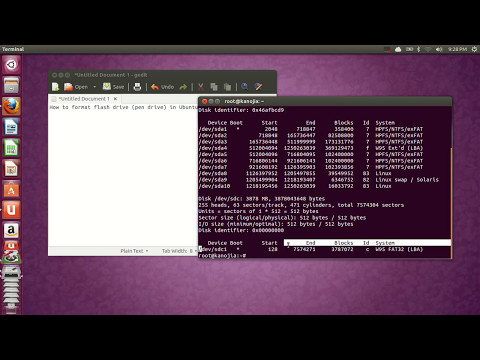
Task: Open the Ubuntu Dash home button
Action: [11, 65]
